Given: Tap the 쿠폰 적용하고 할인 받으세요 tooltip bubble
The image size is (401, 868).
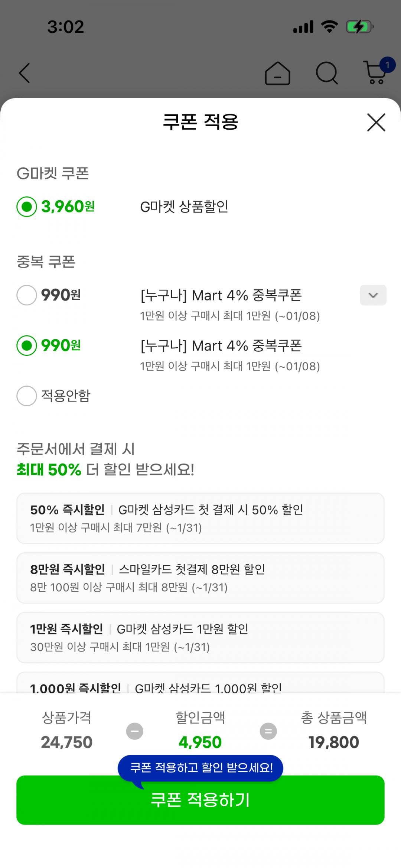Looking at the screenshot, I should coord(200,767).
